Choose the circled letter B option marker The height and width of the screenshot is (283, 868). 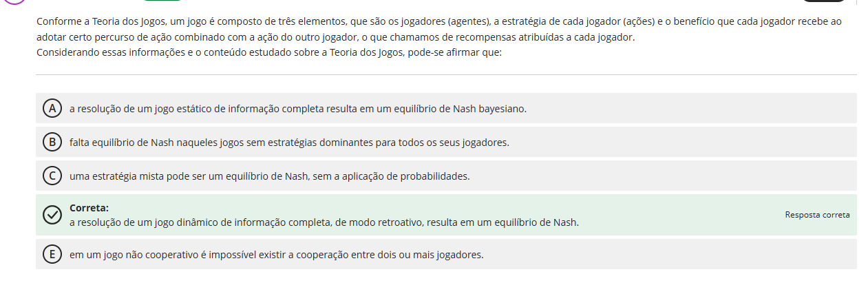52,143
